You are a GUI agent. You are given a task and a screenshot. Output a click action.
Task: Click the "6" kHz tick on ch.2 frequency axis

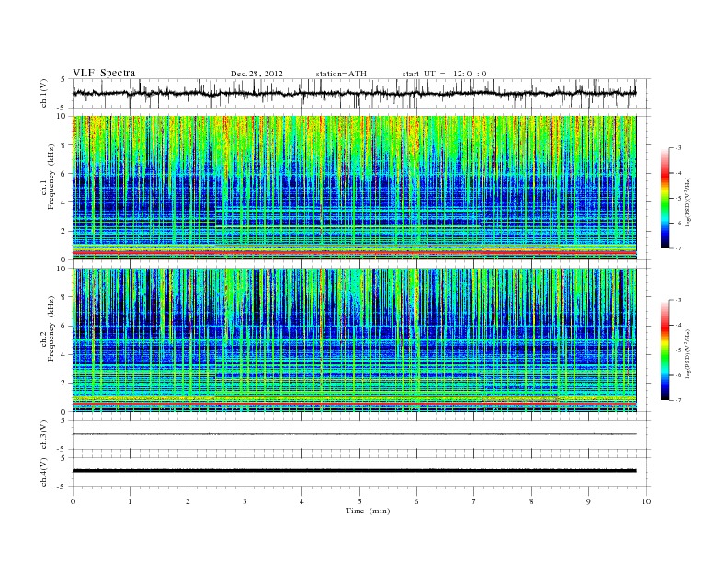click(x=63, y=326)
